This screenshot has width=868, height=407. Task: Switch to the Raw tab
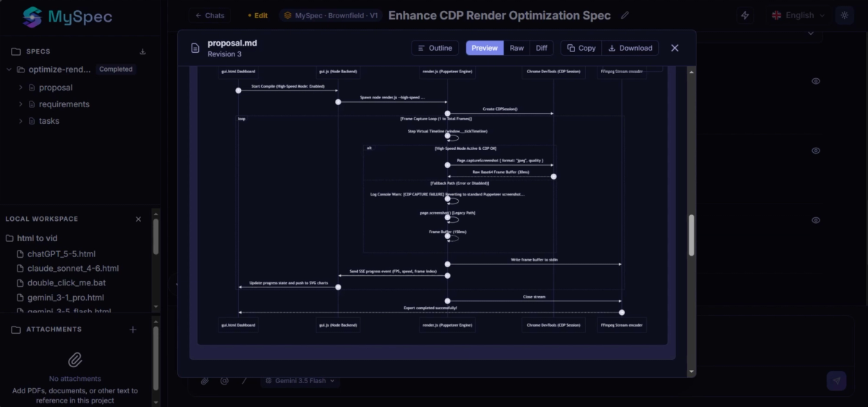516,48
